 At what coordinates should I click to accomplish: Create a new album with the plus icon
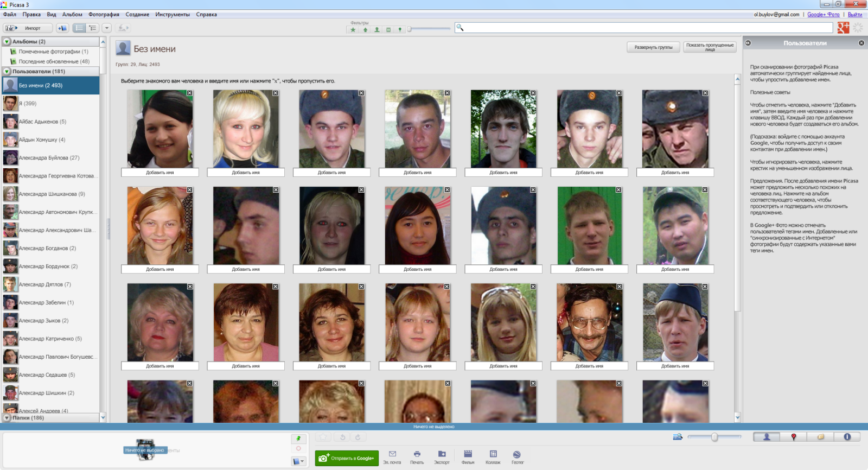tap(62, 28)
